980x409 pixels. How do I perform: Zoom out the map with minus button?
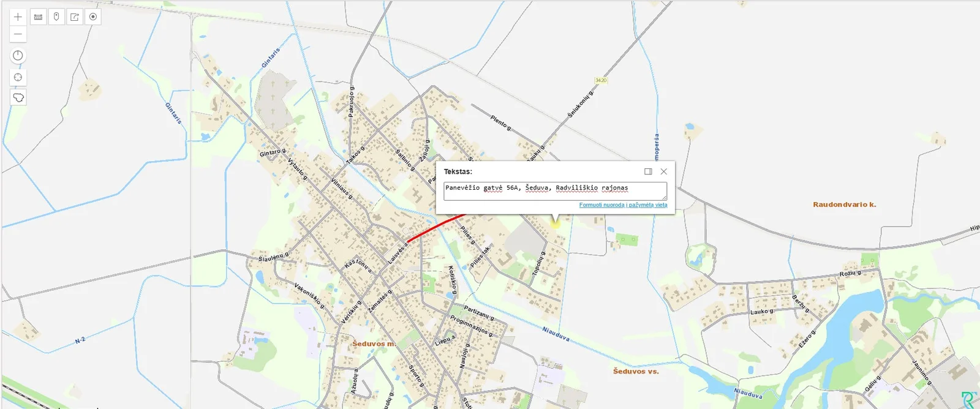coord(18,34)
